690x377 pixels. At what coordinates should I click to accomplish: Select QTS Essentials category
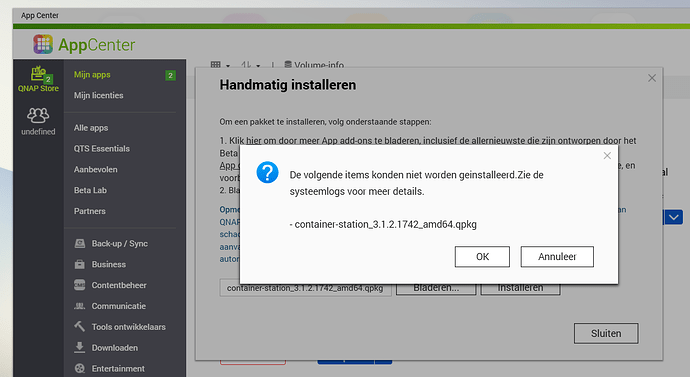click(102, 149)
